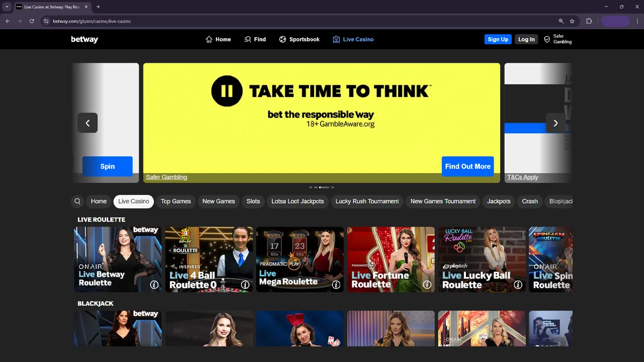The height and width of the screenshot is (362, 644).
Task: Switch to Top Games category
Action: coord(176,201)
